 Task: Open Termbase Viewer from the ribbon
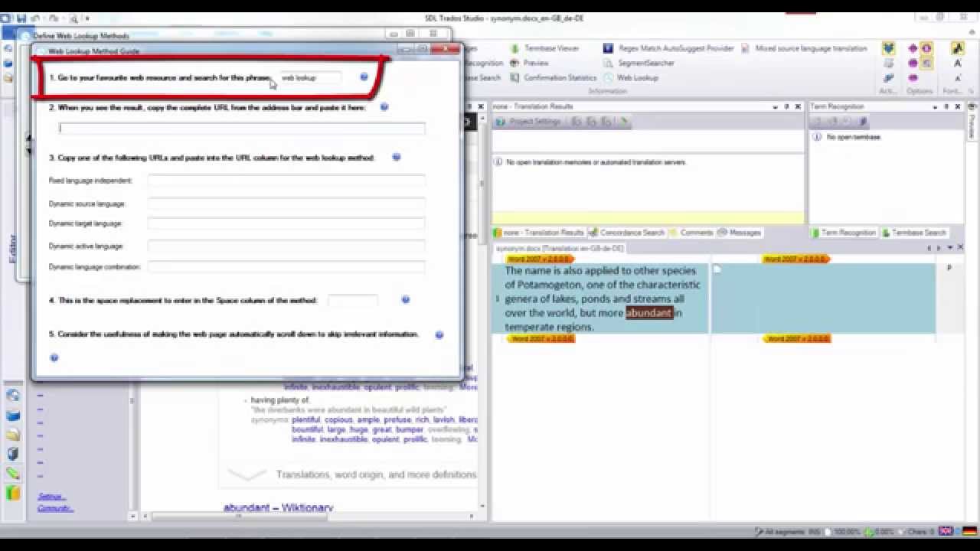click(544, 48)
